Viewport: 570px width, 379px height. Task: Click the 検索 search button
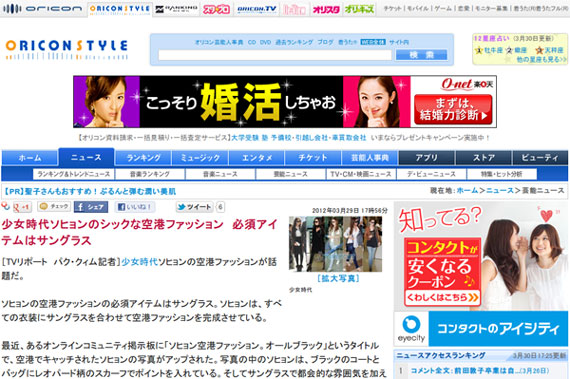coord(421,55)
